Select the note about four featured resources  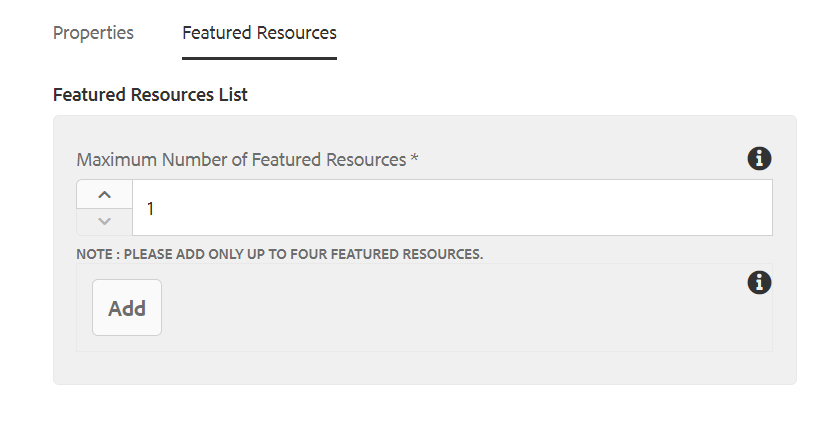pos(280,254)
